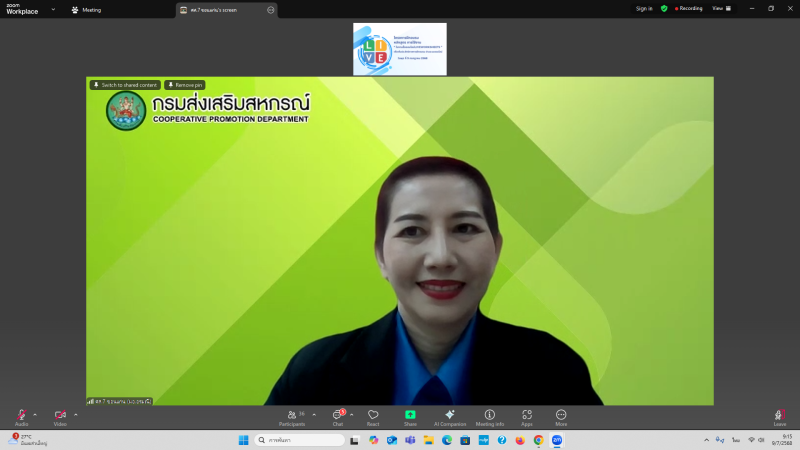Expand the Chat options chevron
The height and width of the screenshot is (450, 800).
point(352,414)
